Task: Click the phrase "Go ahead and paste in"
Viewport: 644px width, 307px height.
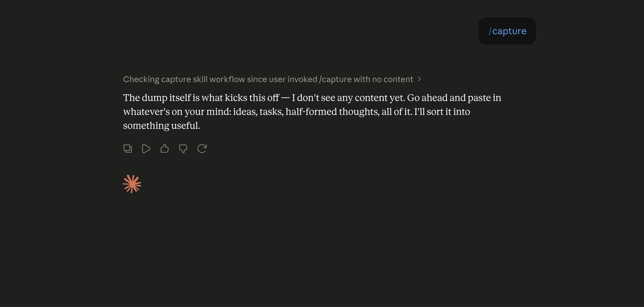Action: point(454,98)
